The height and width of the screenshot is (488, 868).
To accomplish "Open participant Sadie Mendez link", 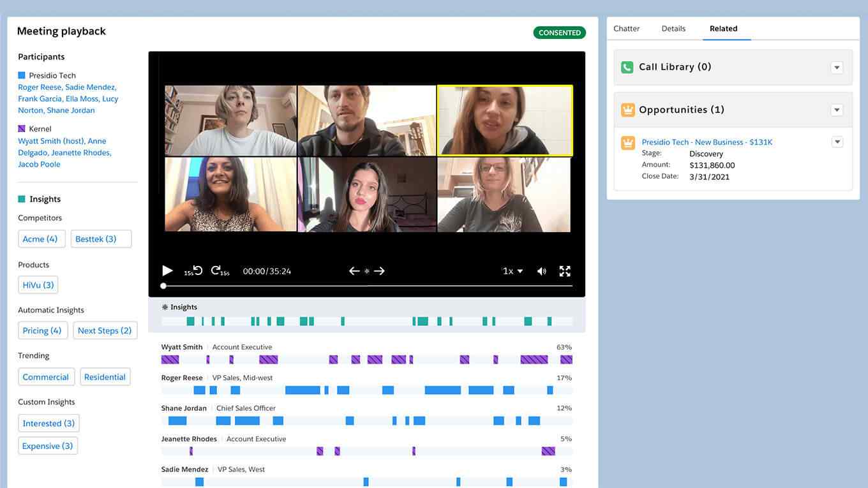I will [90, 87].
